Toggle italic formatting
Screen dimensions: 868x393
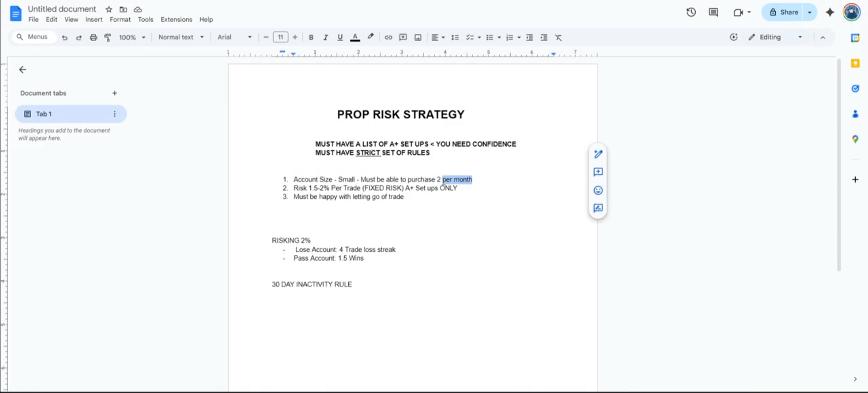(x=325, y=38)
